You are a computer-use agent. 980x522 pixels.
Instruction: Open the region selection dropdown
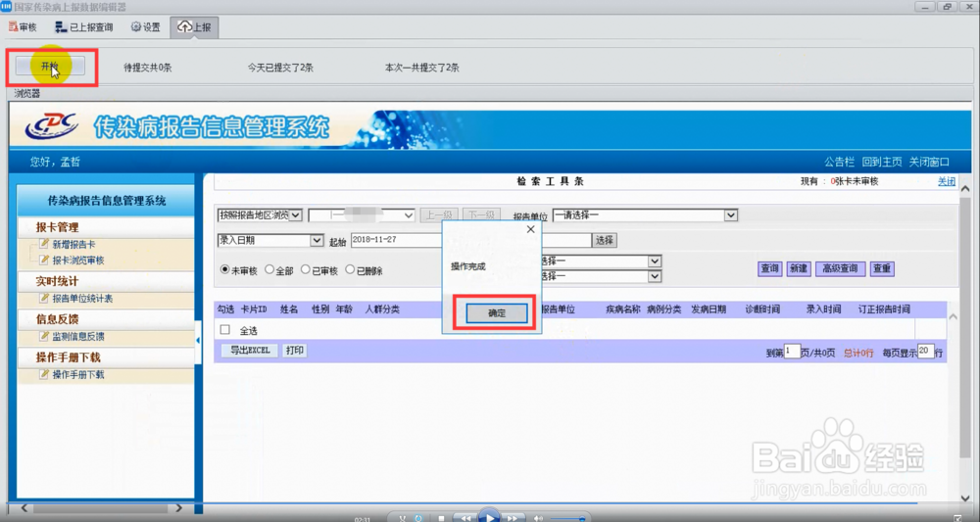[362, 214]
